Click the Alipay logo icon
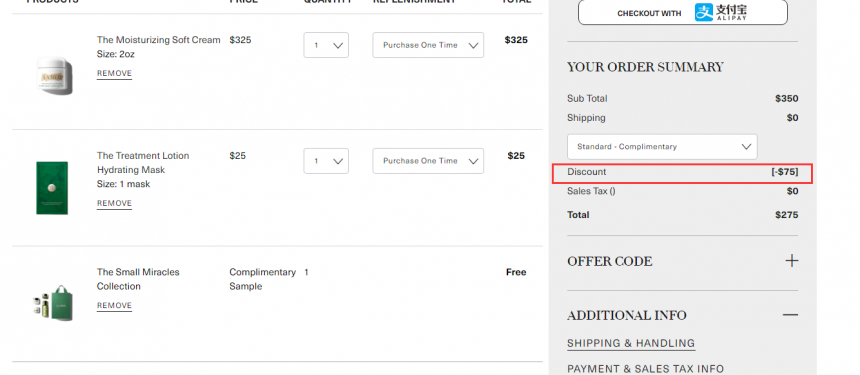This screenshot has height=375, width=860. pos(721,12)
